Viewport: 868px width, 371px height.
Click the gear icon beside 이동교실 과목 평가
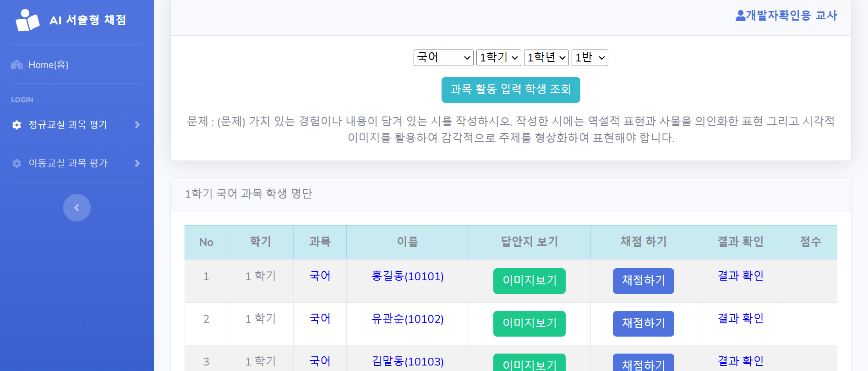(x=17, y=163)
